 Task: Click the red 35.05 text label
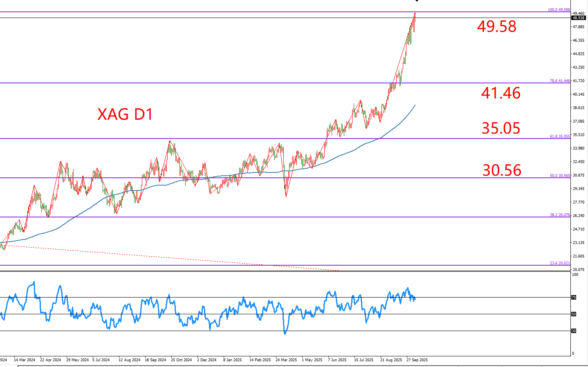(500, 128)
